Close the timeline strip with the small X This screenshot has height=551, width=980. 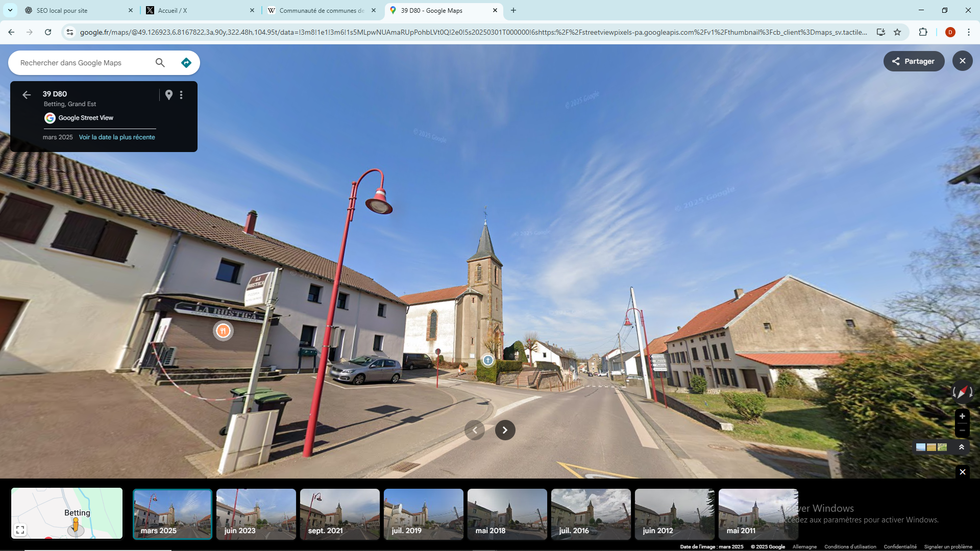click(963, 472)
